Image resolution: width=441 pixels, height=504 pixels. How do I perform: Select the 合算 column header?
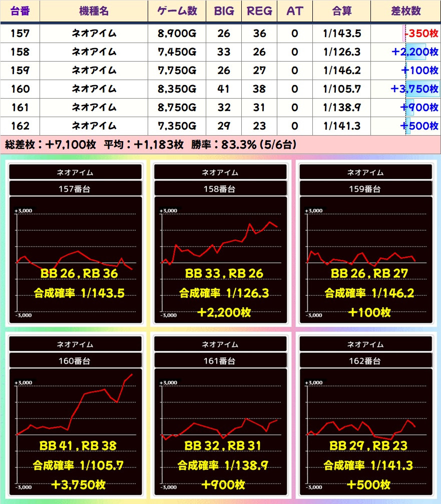[341, 11]
